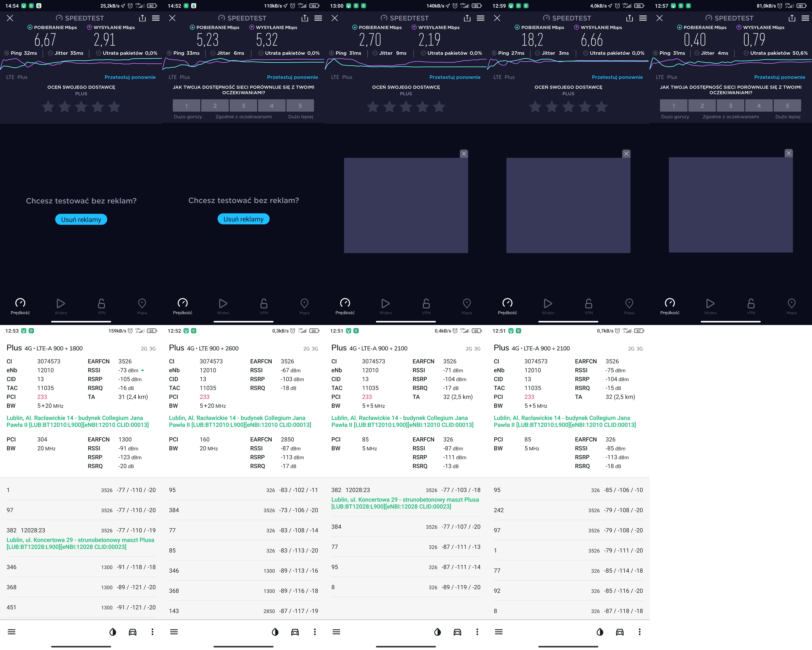The width and height of the screenshot is (812, 650).
Task: Tap the 18,2 download speed value
Action: point(532,40)
